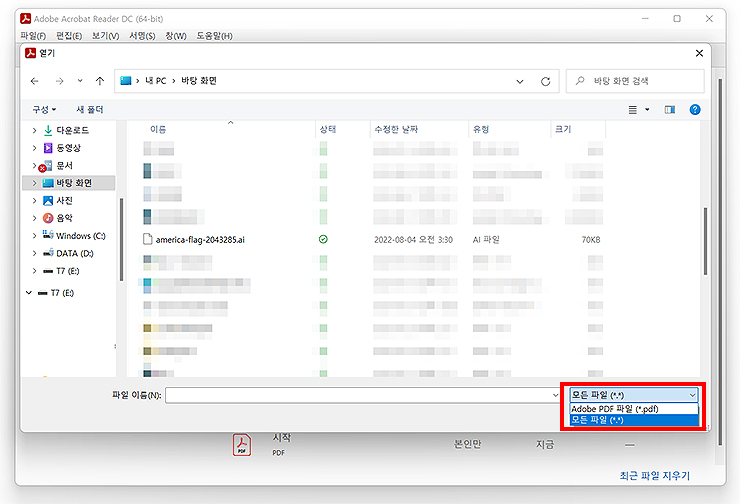Click the 본인만 entry in Acrobat's recent files row
Viewport: 740px width, 504px height.
pyautogui.click(x=467, y=444)
